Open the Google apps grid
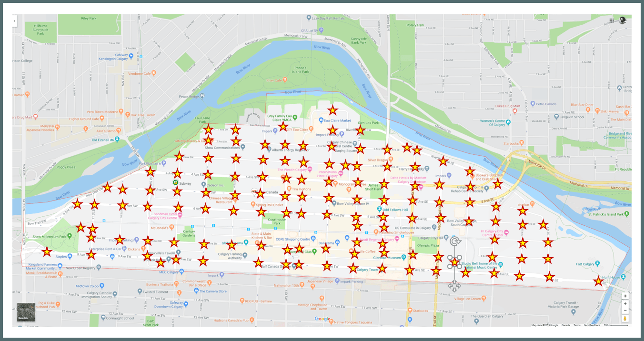Screen dimensions: 644x341 [612, 20]
